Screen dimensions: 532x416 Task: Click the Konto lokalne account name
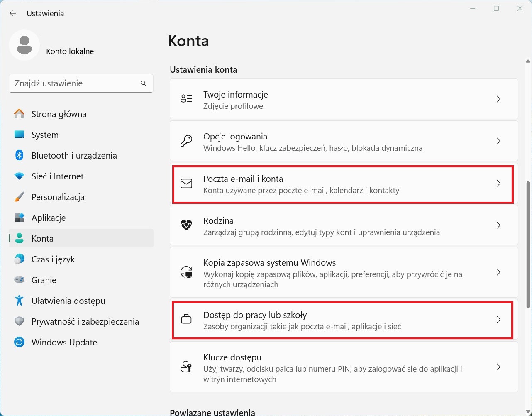click(x=70, y=51)
